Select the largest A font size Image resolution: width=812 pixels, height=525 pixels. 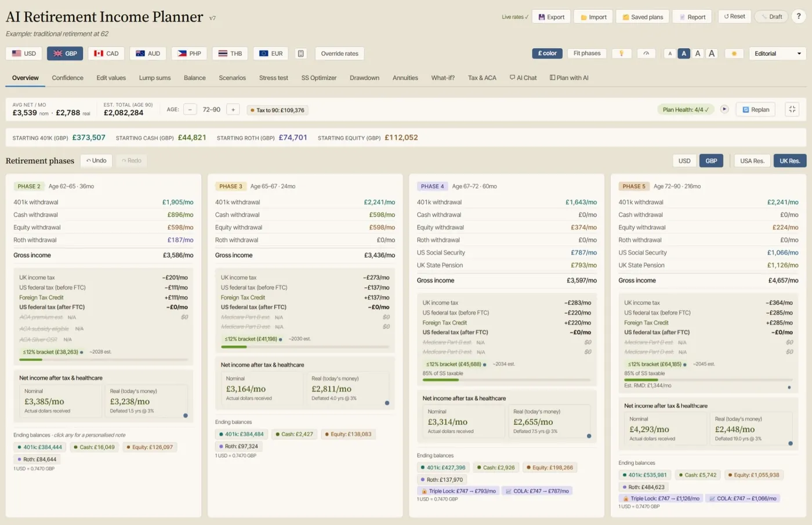pos(712,53)
